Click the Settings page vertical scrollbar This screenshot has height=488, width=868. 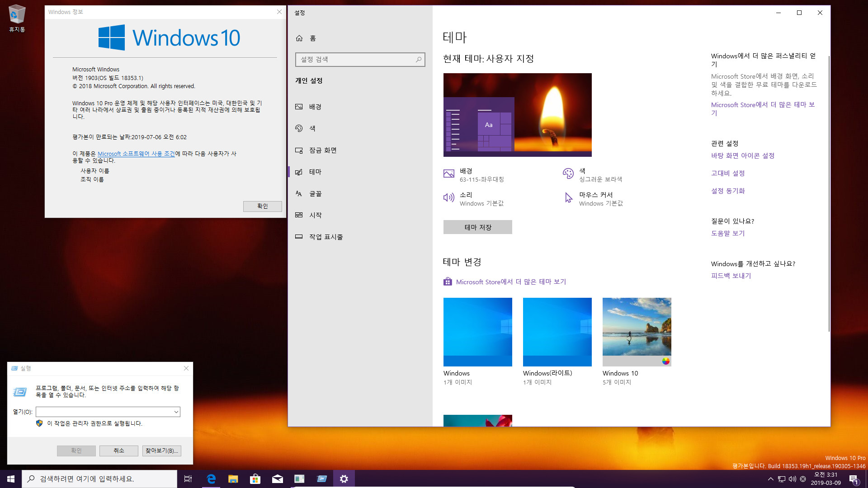point(829,194)
